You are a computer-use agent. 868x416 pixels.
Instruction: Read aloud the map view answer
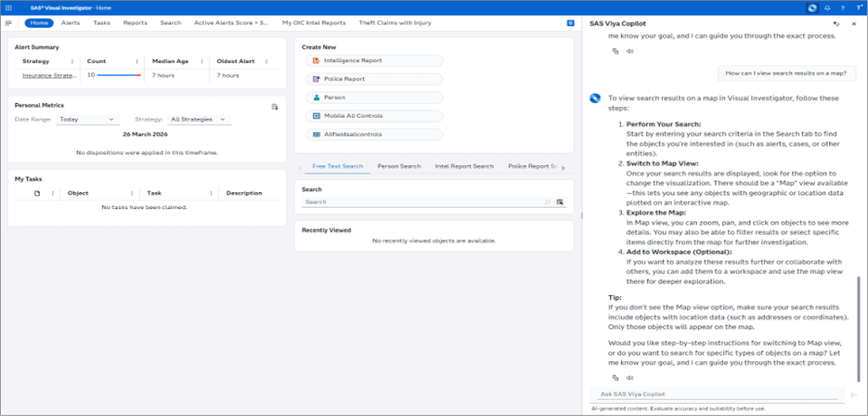coord(629,378)
